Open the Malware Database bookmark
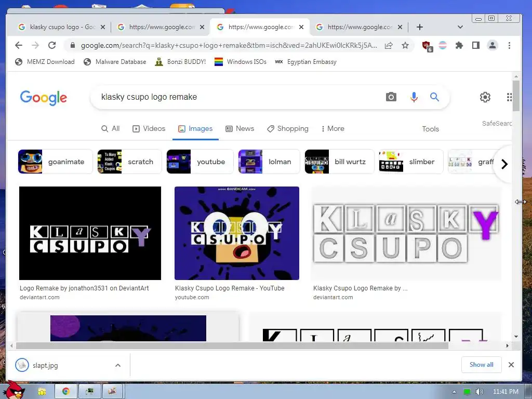 pyautogui.click(x=115, y=62)
